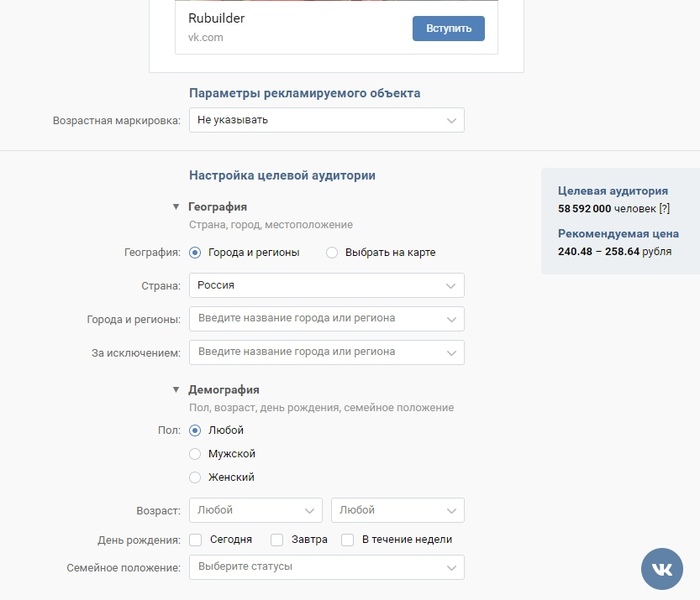The height and width of the screenshot is (600, 700).
Task: Pick the Любой gender radio button
Action: (195, 431)
